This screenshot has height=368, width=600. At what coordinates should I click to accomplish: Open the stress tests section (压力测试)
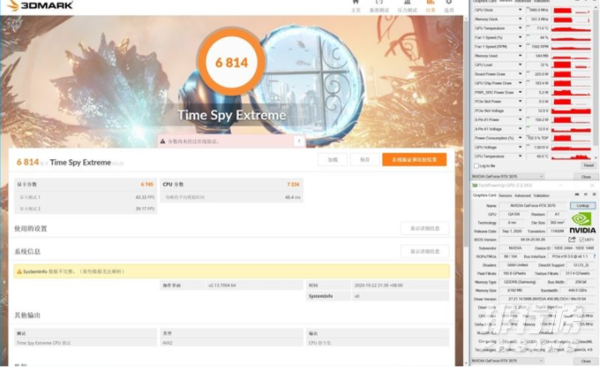pyautogui.click(x=407, y=6)
